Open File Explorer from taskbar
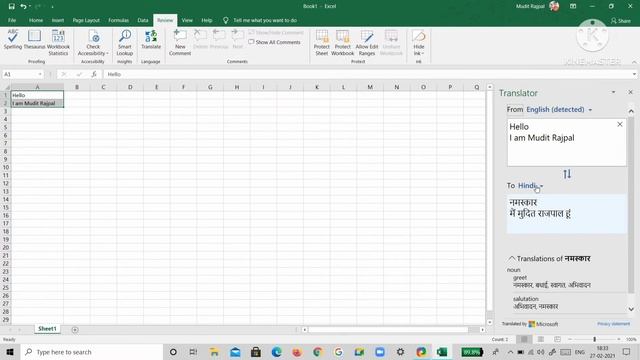Screen dimensions: 640x360 point(214,352)
